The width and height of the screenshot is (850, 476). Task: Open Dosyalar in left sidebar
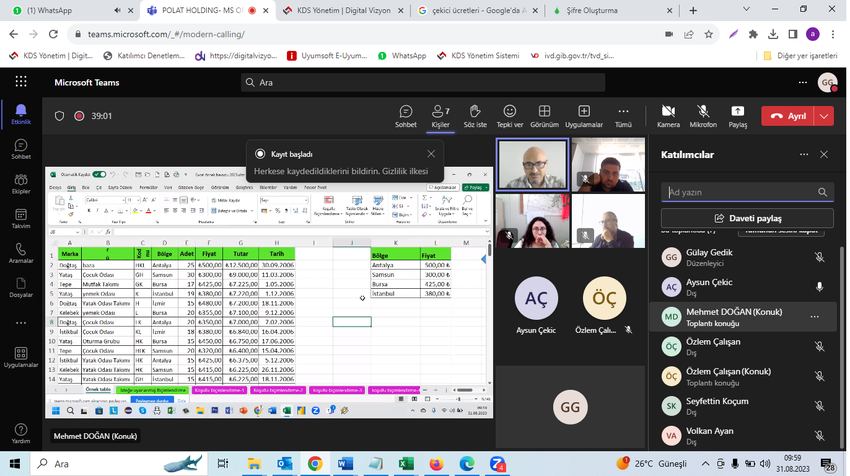pyautogui.click(x=21, y=288)
